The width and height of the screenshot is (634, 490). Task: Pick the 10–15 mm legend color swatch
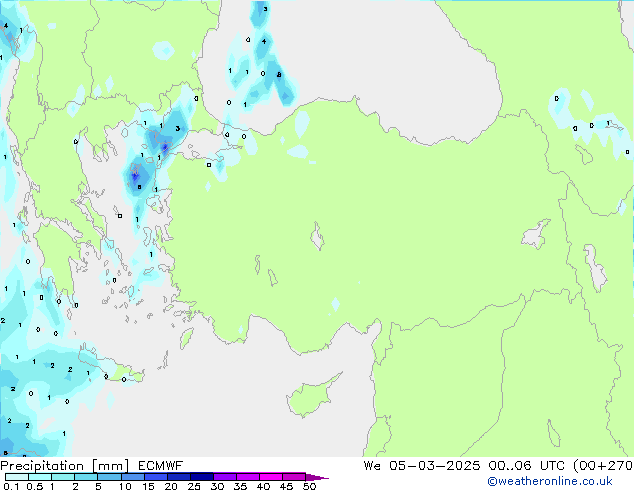(133, 477)
